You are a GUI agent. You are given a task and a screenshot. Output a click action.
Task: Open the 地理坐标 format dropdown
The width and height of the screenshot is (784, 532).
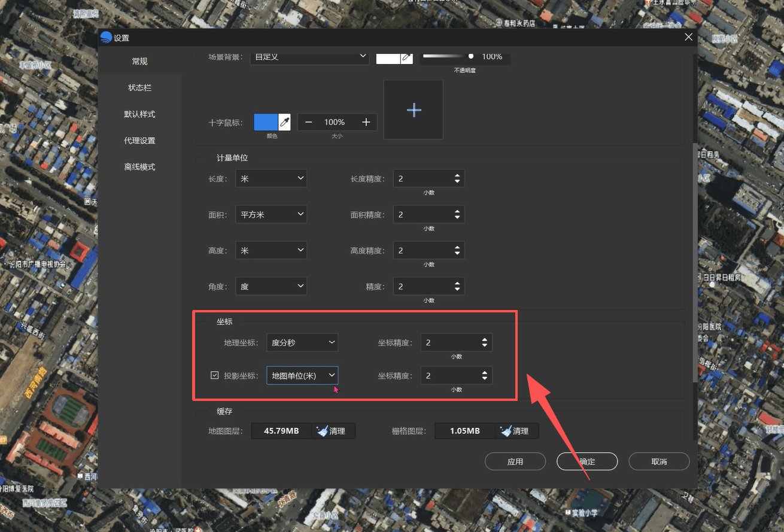(302, 342)
